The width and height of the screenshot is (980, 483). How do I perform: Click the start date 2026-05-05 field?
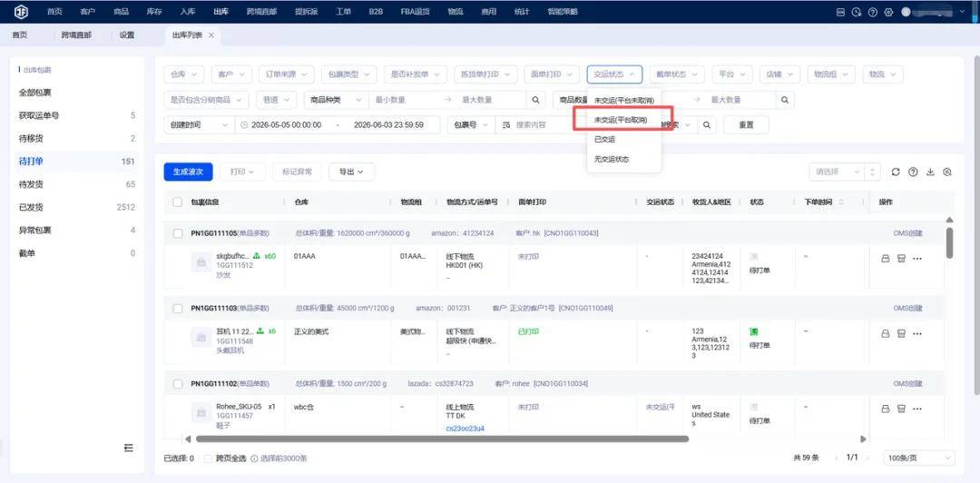pyautogui.click(x=286, y=124)
